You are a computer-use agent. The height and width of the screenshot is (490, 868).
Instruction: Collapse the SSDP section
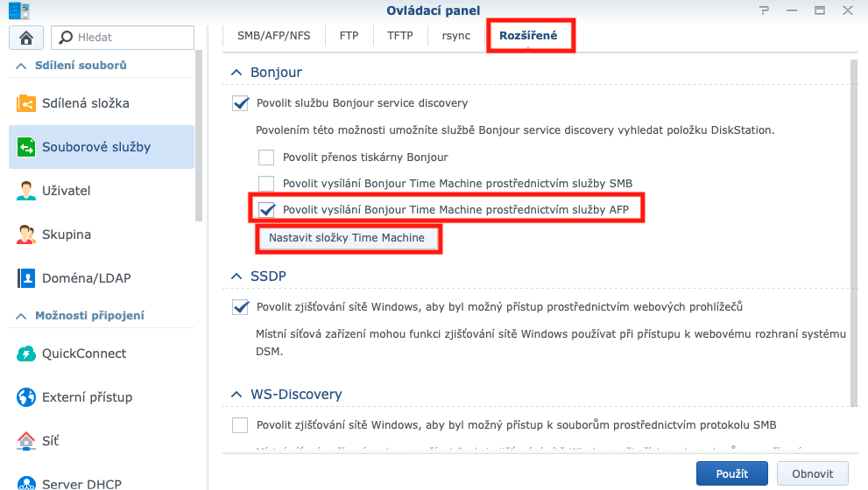pyautogui.click(x=236, y=276)
